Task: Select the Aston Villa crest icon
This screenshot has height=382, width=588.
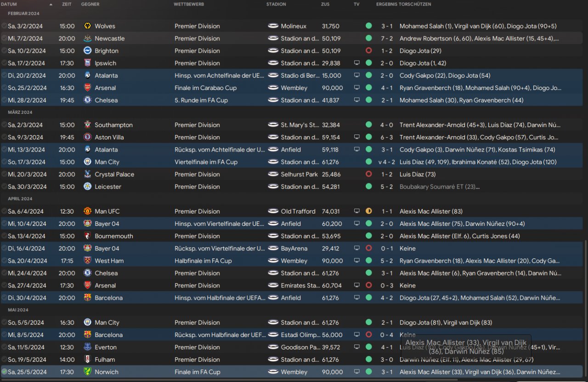Action: (87, 137)
